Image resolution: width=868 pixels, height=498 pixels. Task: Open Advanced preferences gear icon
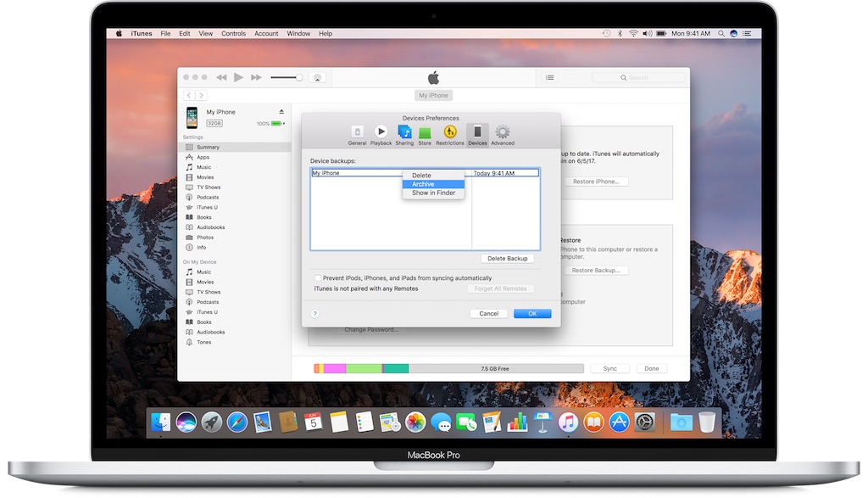(503, 132)
